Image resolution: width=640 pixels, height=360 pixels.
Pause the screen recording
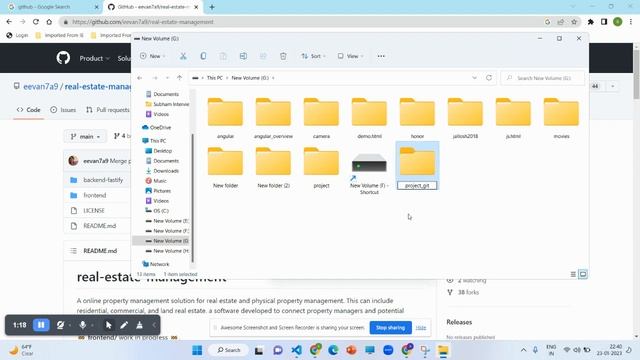tap(41, 325)
